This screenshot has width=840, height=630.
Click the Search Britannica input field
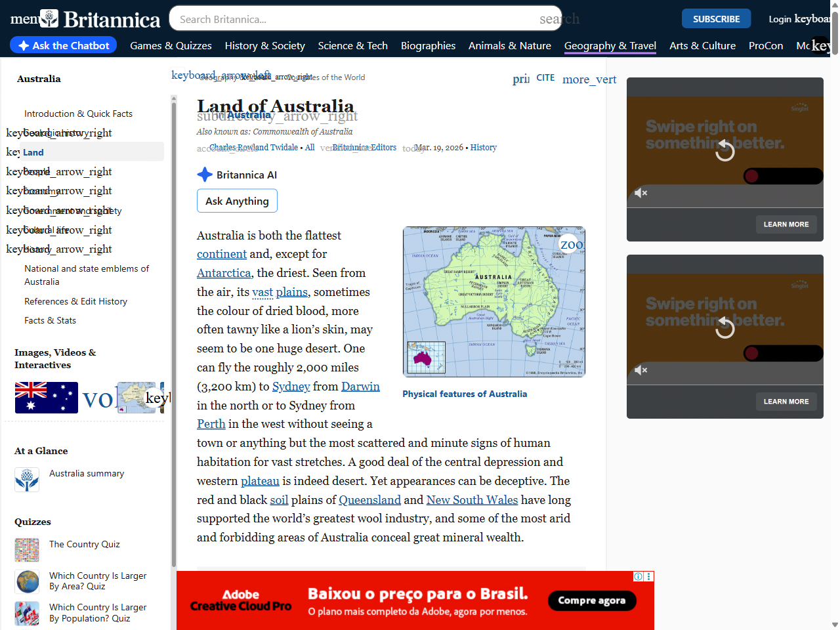[x=365, y=19]
